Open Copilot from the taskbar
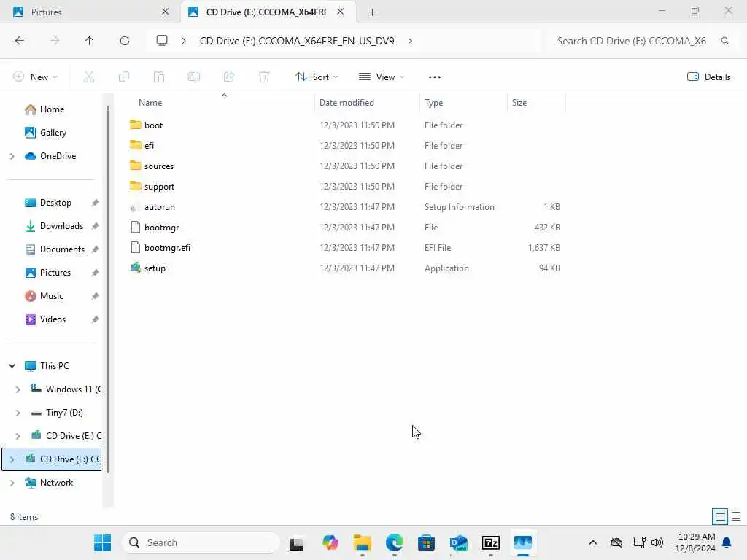 (330, 542)
